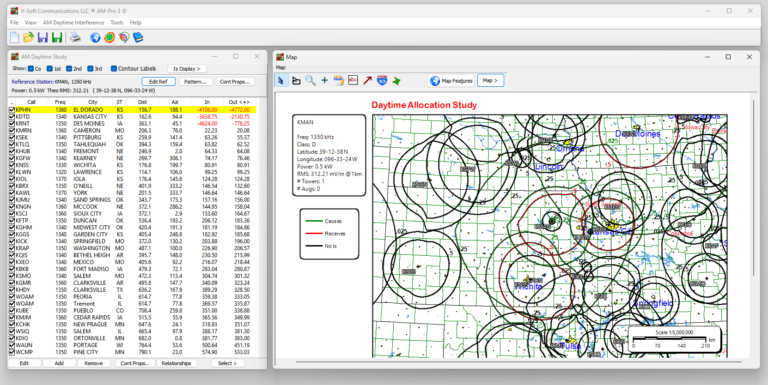Choose the hand pan tool in Map toolbar
The image size is (768, 385).
(296, 80)
